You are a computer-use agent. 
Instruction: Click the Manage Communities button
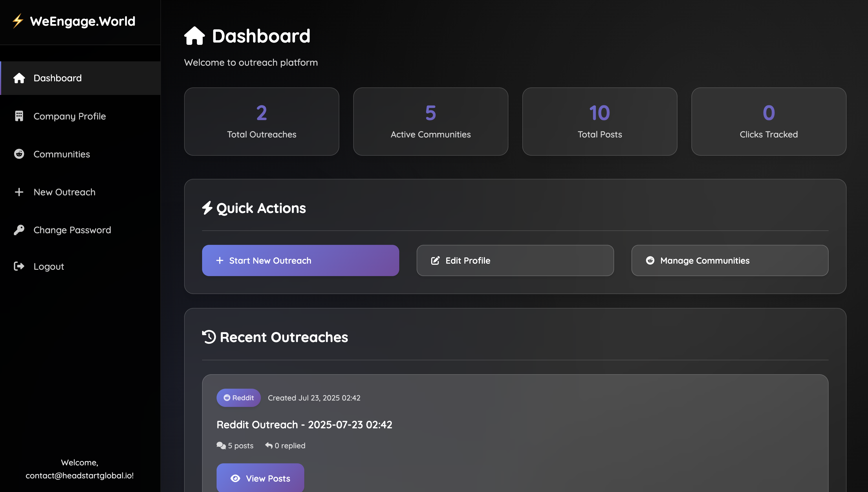(x=730, y=260)
